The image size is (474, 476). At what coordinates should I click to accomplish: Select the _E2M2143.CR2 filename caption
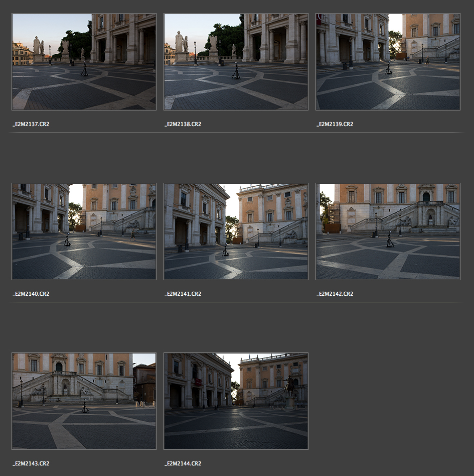pos(31,463)
